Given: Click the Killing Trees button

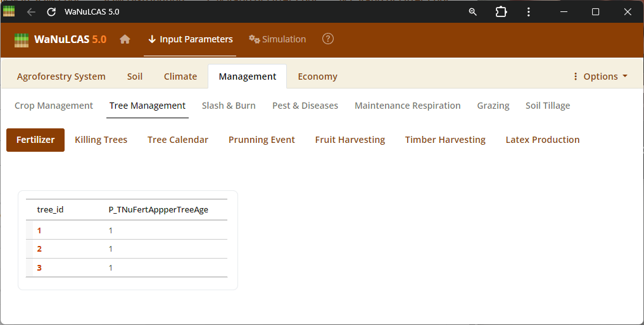Looking at the screenshot, I should (101, 140).
